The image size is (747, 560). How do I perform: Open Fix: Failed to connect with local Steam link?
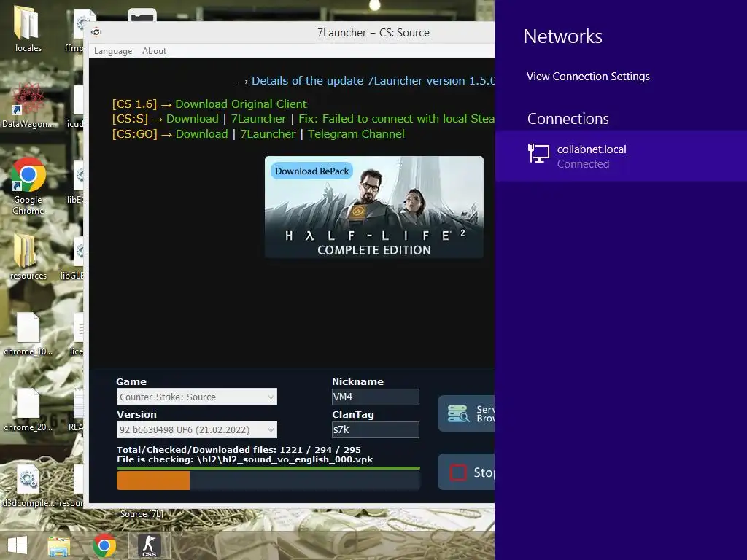click(x=396, y=119)
